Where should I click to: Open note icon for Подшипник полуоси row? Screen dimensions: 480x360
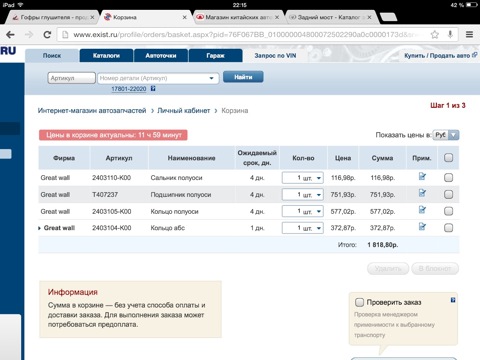(422, 193)
